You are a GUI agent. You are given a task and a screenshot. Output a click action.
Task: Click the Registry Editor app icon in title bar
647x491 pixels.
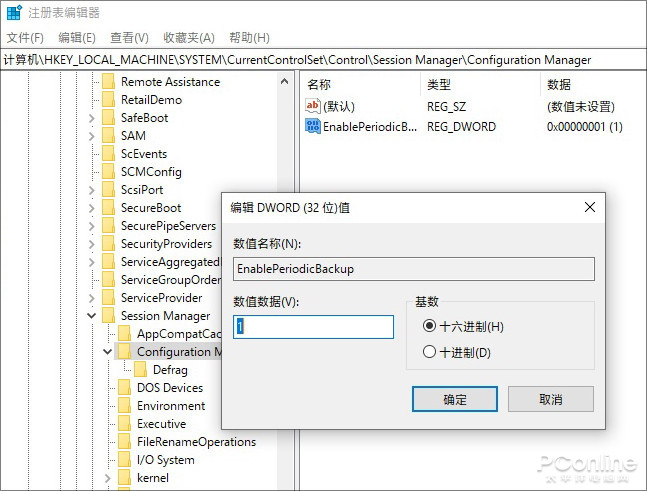click(14, 13)
